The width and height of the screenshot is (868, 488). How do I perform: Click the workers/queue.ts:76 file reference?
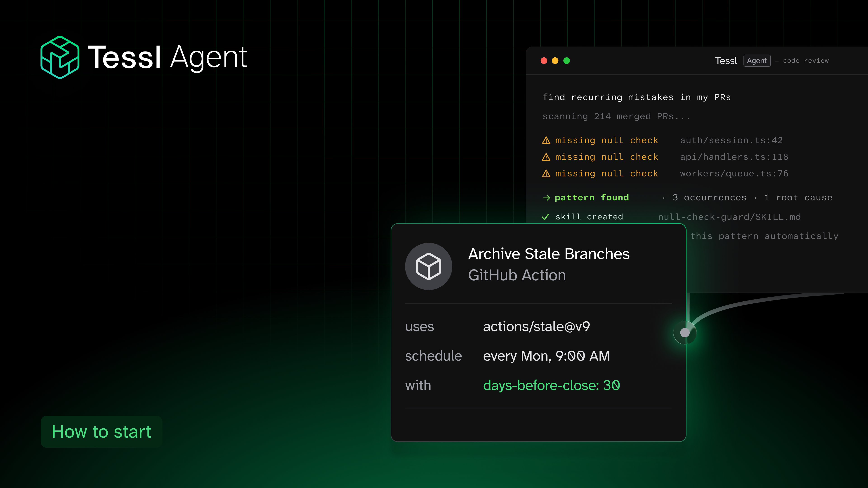[x=734, y=174]
